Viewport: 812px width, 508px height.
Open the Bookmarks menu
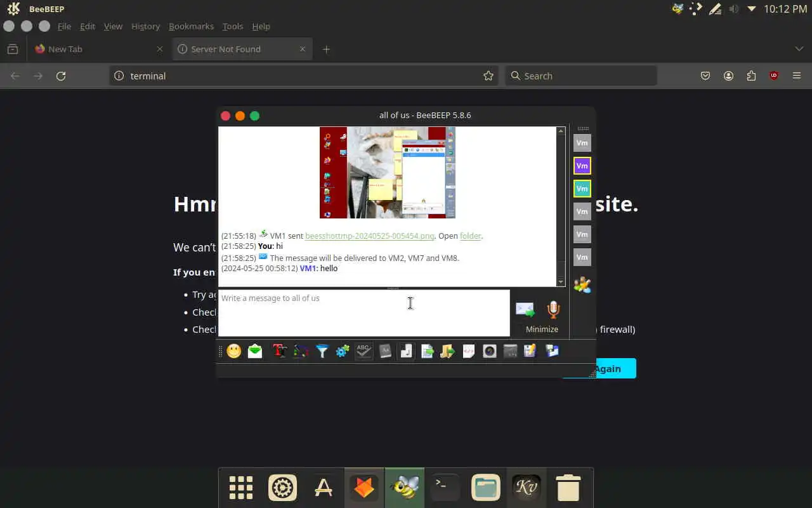click(191, 26)
